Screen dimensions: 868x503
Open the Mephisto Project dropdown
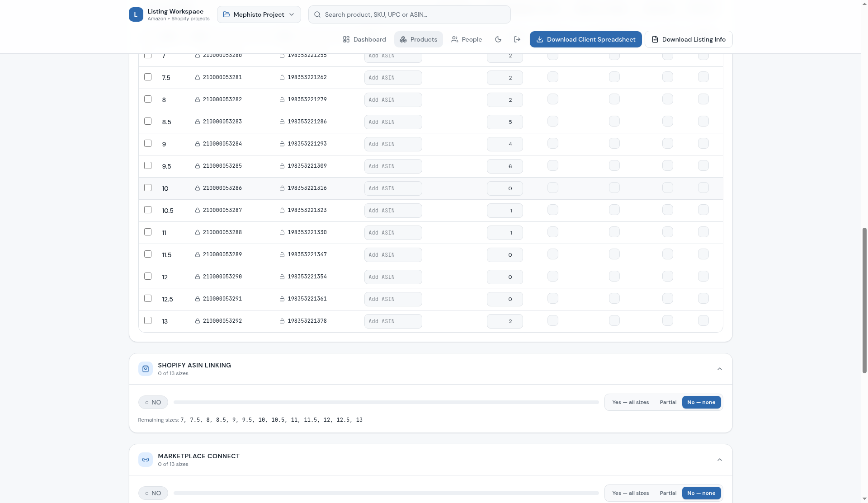pyautogui.click(x=259, y=14)
